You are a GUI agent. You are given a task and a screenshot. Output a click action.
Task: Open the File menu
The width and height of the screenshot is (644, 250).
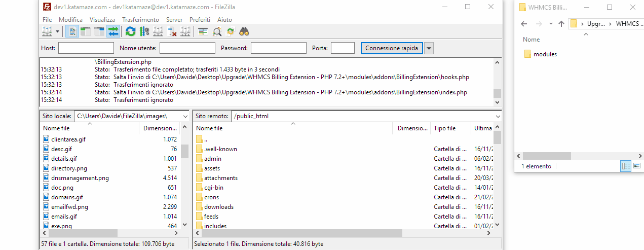click(47, 19)
